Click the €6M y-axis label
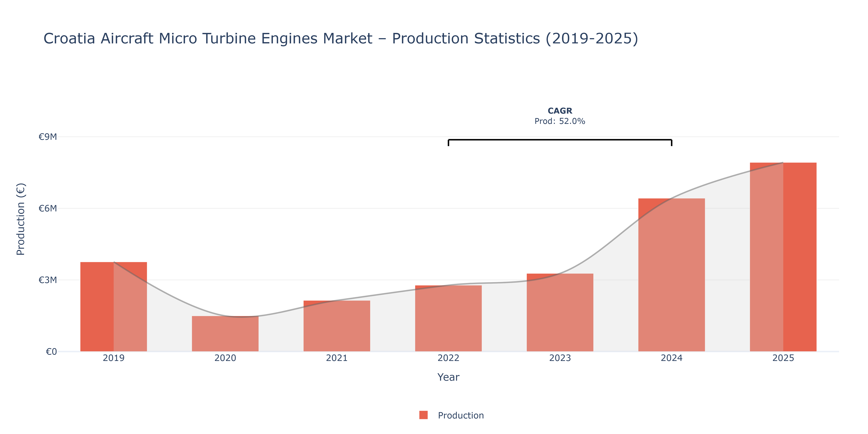 48,209
